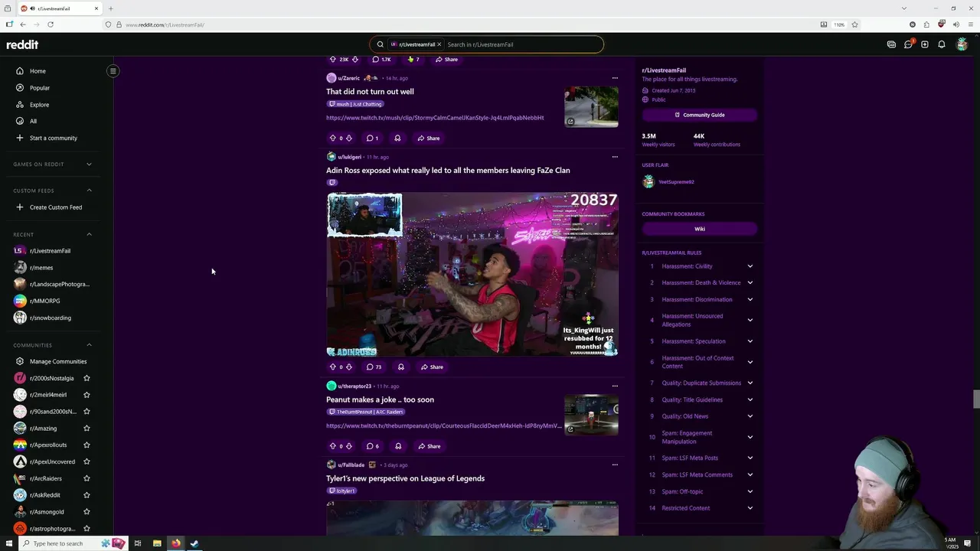980x551 pixels.
Task: Favorite r/2meirl4meirl with star
Action: [x=87, y=395]
